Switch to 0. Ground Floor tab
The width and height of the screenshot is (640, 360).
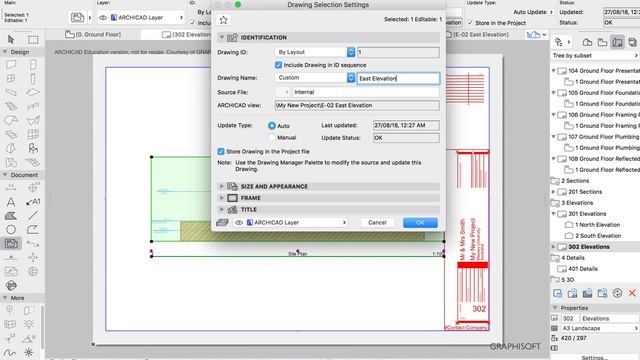[x=93, y=35]
